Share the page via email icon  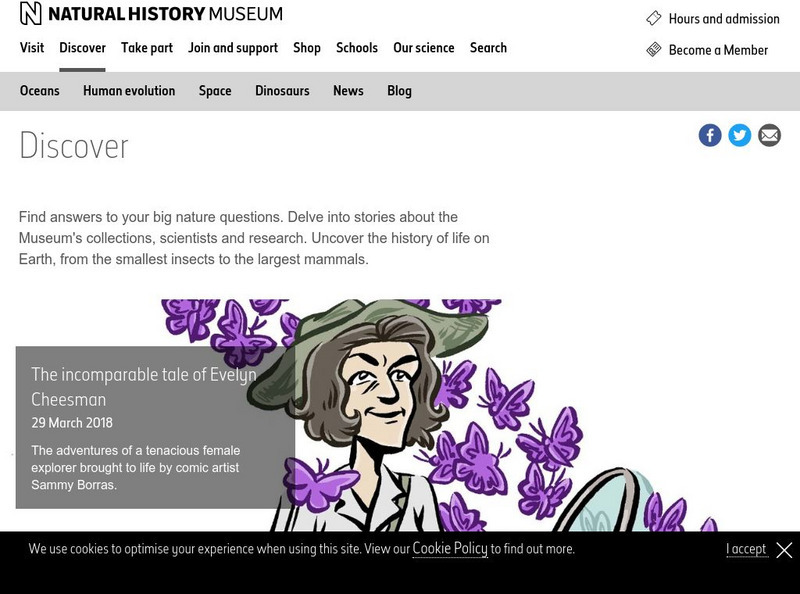769,135
